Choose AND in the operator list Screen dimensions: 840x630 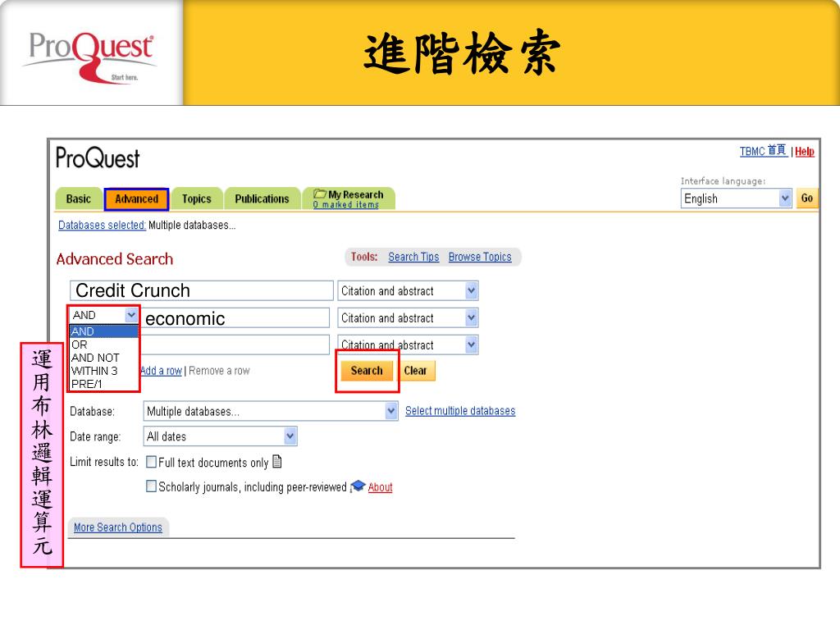point(104,331)
